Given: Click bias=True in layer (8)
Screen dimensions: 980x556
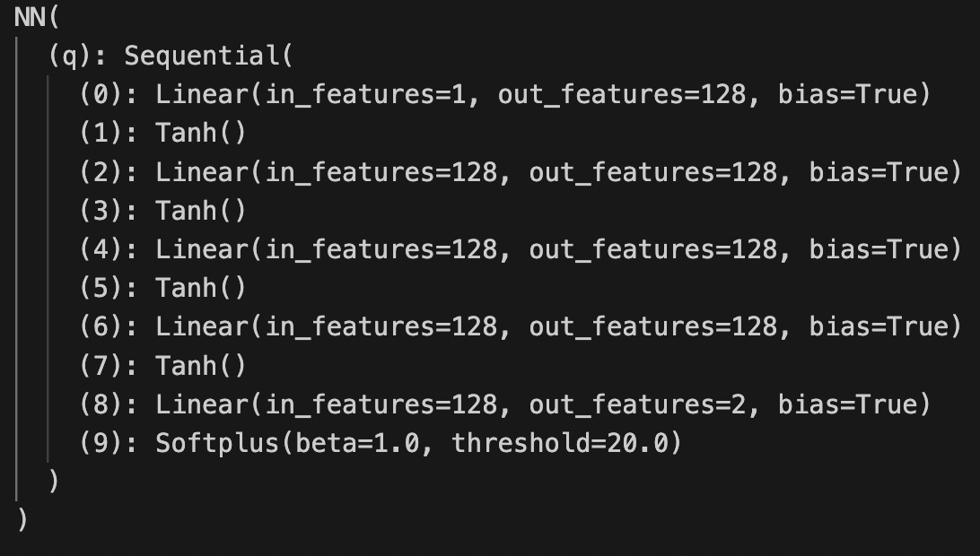Looking at the screenshot, I should [x=847, y=404].
